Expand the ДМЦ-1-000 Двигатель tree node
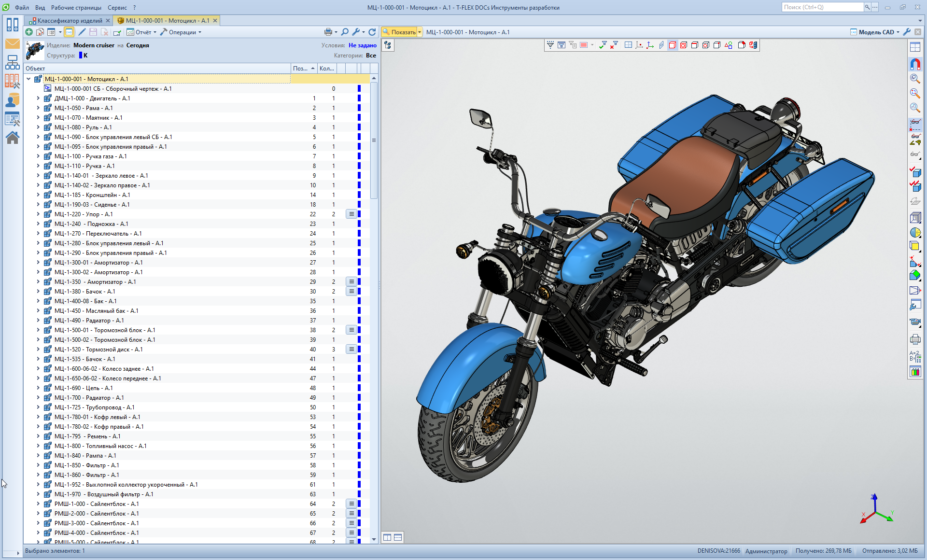The image size is (927, 560). (38, 98)
